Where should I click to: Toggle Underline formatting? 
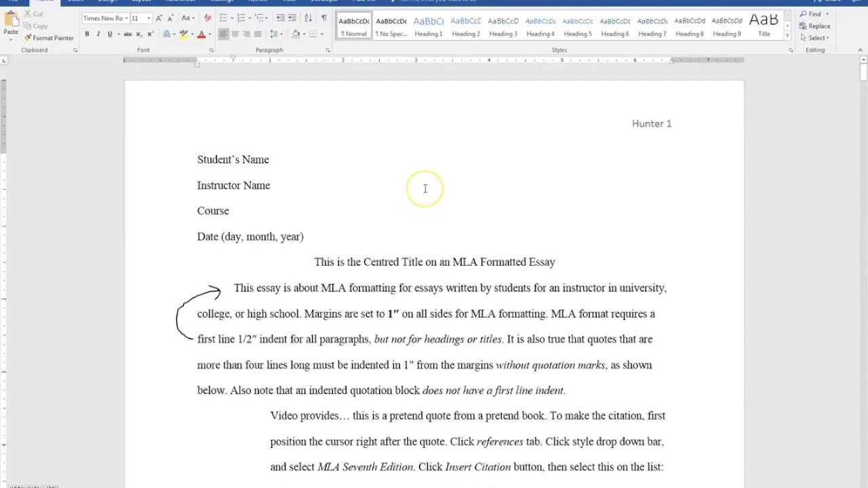pos(109,34)
